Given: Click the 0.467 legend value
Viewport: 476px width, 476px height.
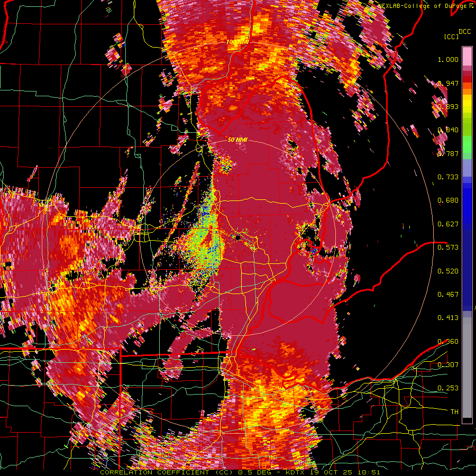Looking at the screenshot, I should click(448, 295).
